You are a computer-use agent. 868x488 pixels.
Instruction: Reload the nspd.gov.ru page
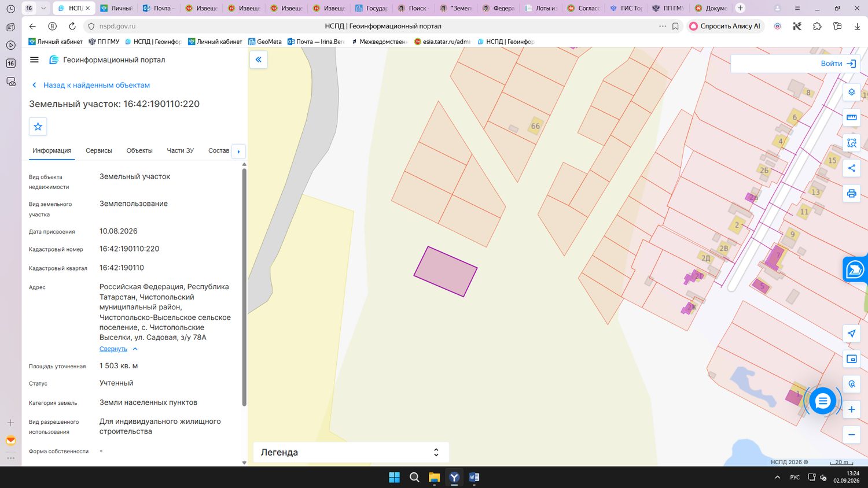pyautogui.click(x=72, y=26)
